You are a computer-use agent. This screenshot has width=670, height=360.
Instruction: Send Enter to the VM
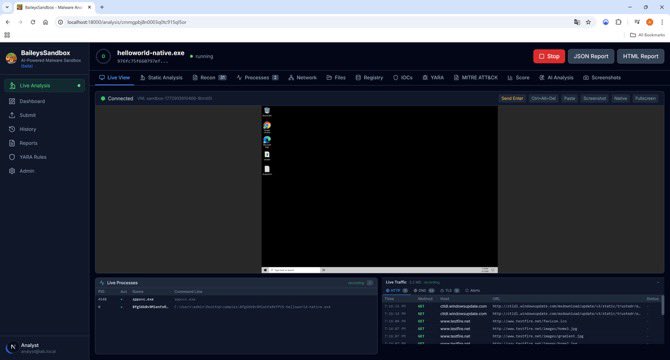tap(512, 99)
